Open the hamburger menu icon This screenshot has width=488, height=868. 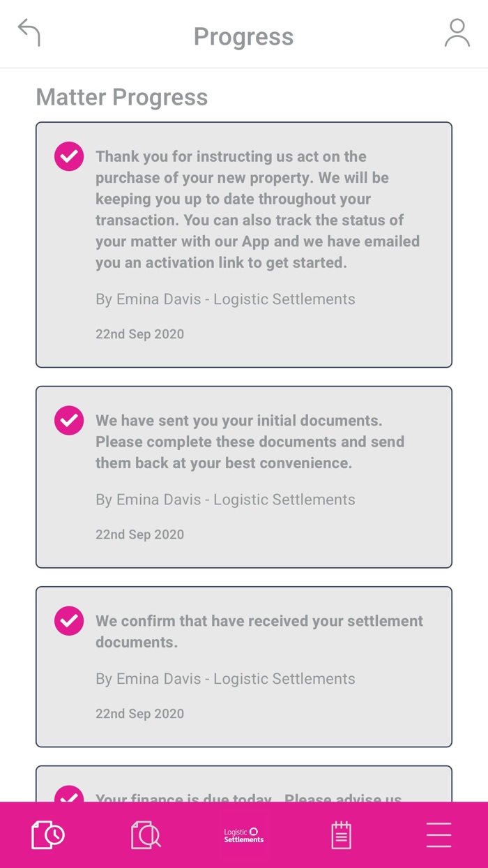tap(439, 834)
